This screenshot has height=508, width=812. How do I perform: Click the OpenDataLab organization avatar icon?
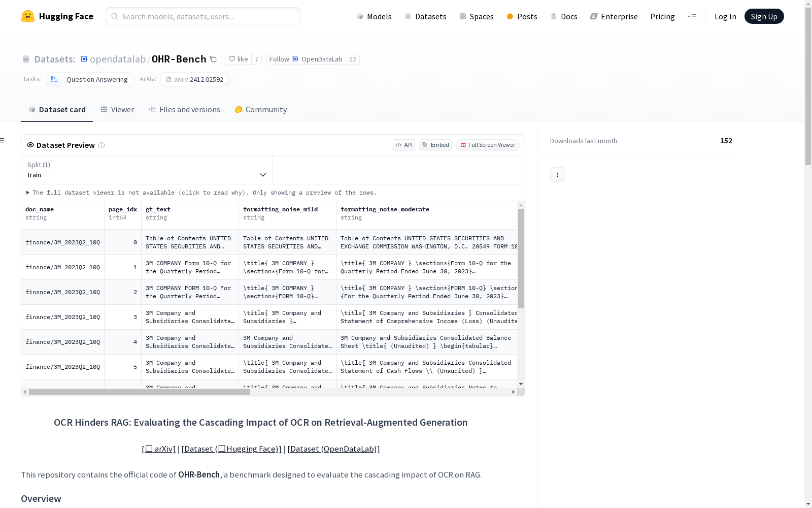(295, 59)
